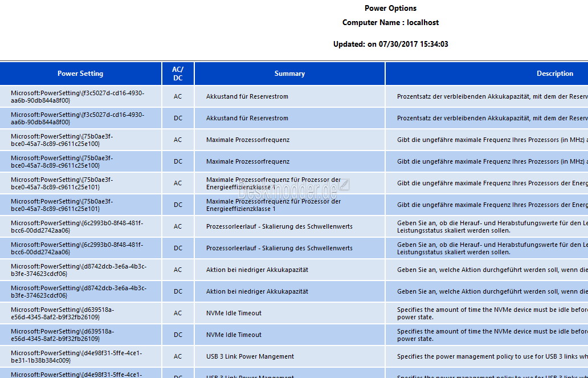Click the Power Setting column header
Image resolution: width=588 pixels, height=378 pixels.
[80, 74]
